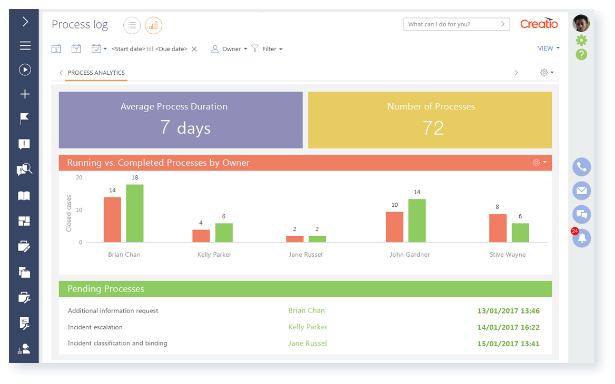
Task: Click Jane Russel label on chart axis
Action: [x=305, y=255]
